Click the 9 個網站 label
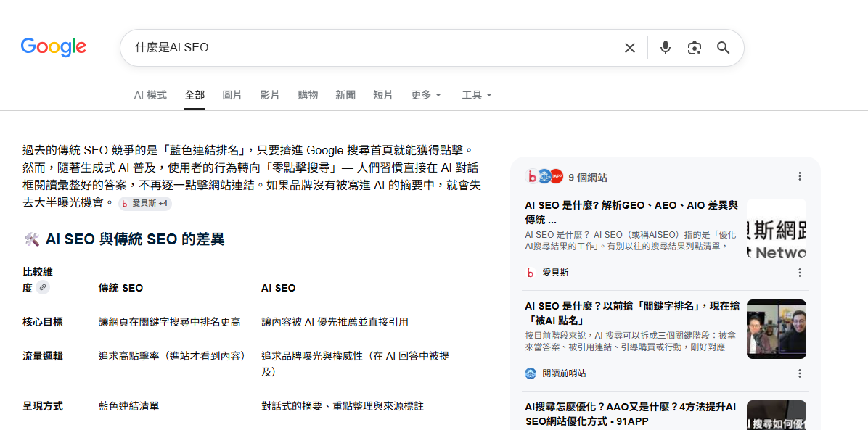868x430 pixels. [x=588, y=178]
